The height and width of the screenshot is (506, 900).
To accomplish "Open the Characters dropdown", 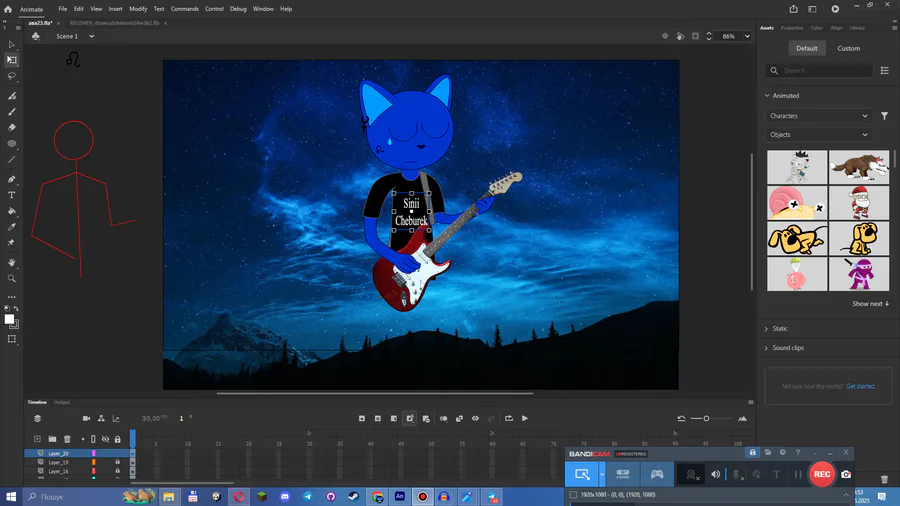I will point(819,116).
